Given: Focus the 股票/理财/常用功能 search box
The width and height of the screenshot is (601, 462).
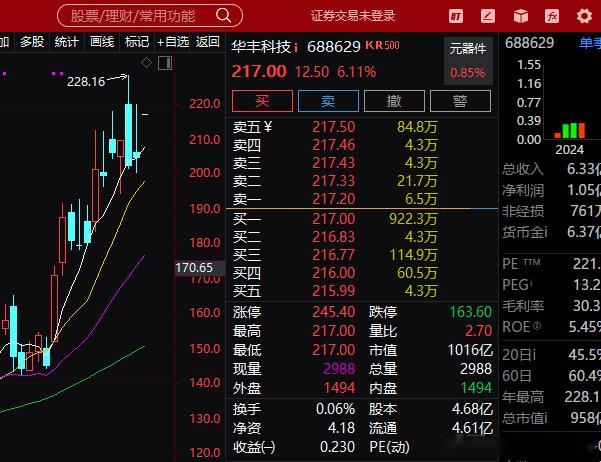Looking at the screenshot, I should 149,16.
